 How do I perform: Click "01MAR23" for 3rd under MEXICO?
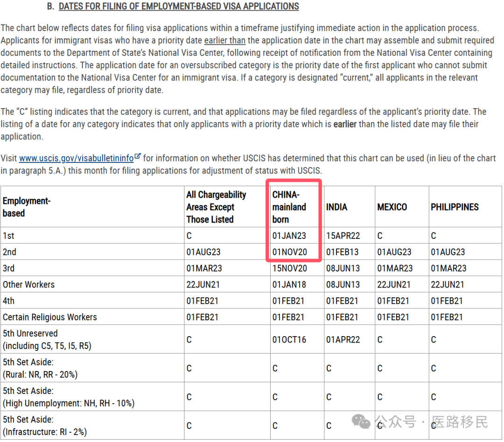[x=395, y=268]
